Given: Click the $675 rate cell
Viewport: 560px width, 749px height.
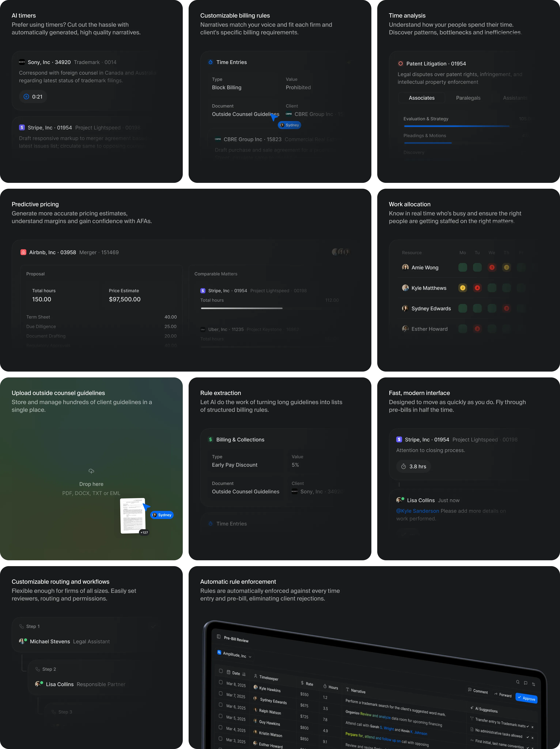Looking at the screenshot, I should click(x=304, y=705).
